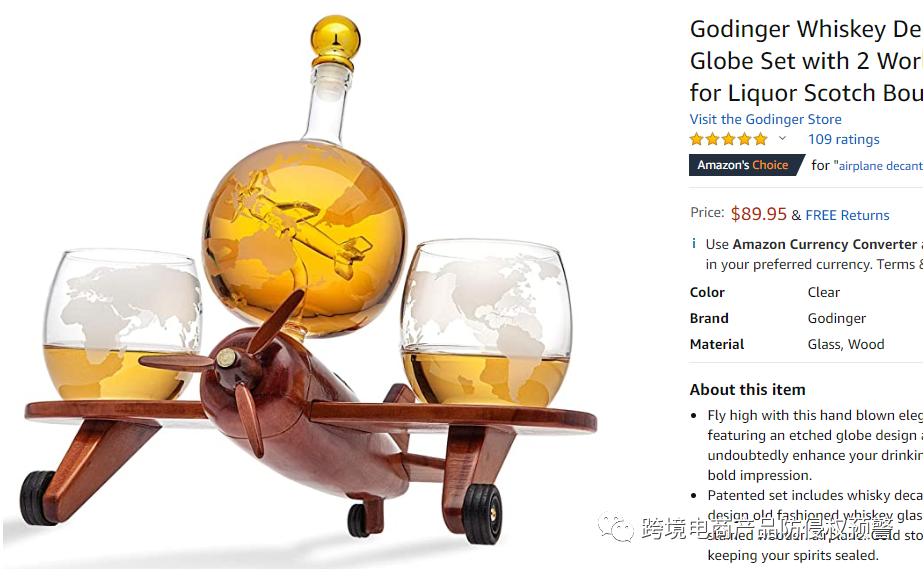Expand the star ratings breakdown chevron
Viewport: 923px width, 569px height.
pyautogui.click(x=782, y=139)
